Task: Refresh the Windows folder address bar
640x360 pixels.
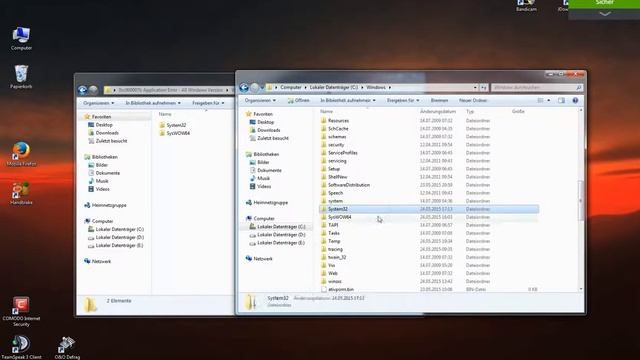Action: 484,87
